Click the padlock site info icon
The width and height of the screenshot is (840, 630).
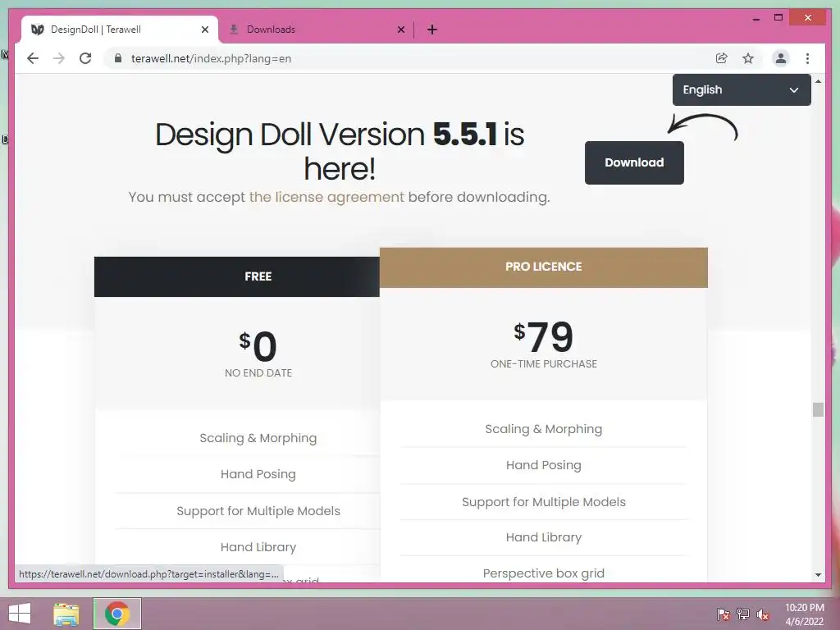[x=118, y=58]
